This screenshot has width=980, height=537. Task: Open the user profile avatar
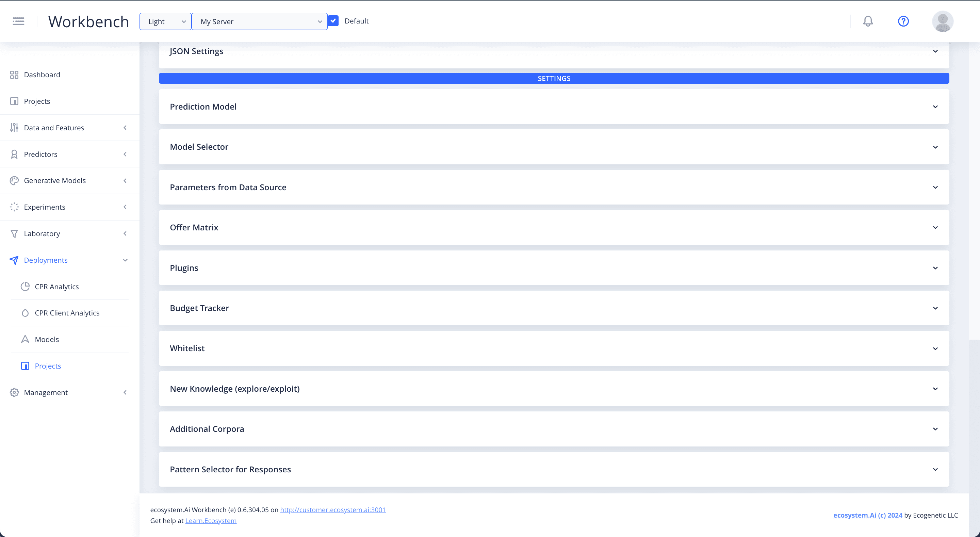942,21
